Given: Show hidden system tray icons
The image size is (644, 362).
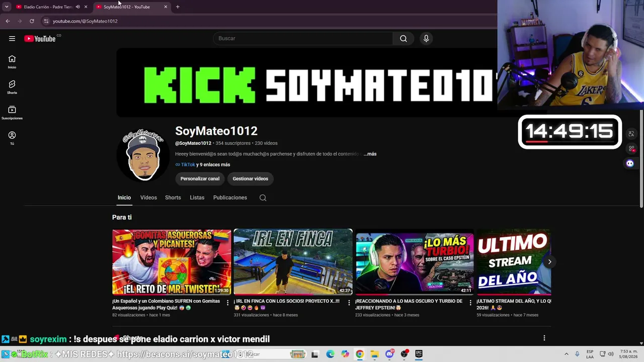Looking at the screenshot, I should [566, 354].
